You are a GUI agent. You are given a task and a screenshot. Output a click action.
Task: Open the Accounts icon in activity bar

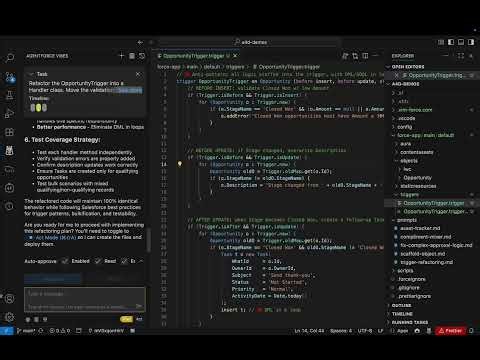click(10, 299)
